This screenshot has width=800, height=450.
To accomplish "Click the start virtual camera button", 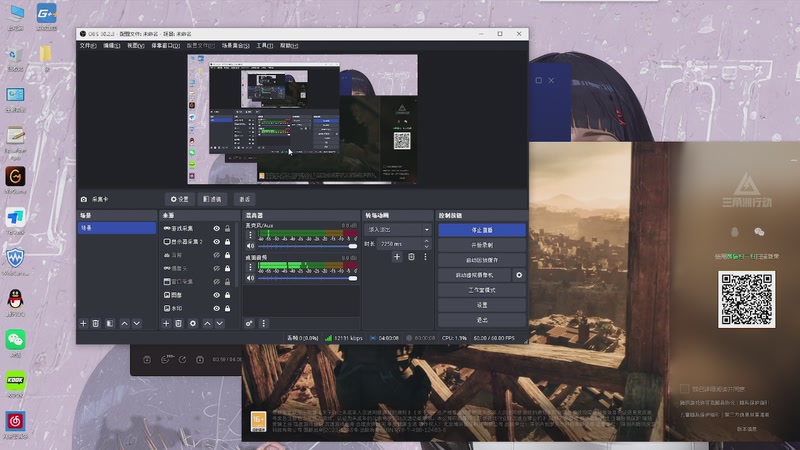I will [x=474, y=275].
